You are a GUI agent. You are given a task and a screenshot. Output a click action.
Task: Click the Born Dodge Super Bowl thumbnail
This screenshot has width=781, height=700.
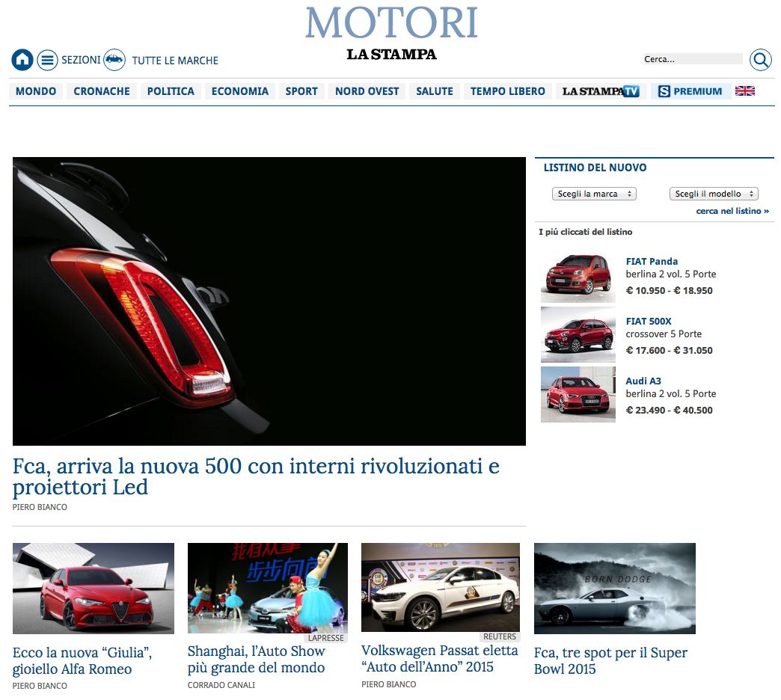[x=615, y=588]
